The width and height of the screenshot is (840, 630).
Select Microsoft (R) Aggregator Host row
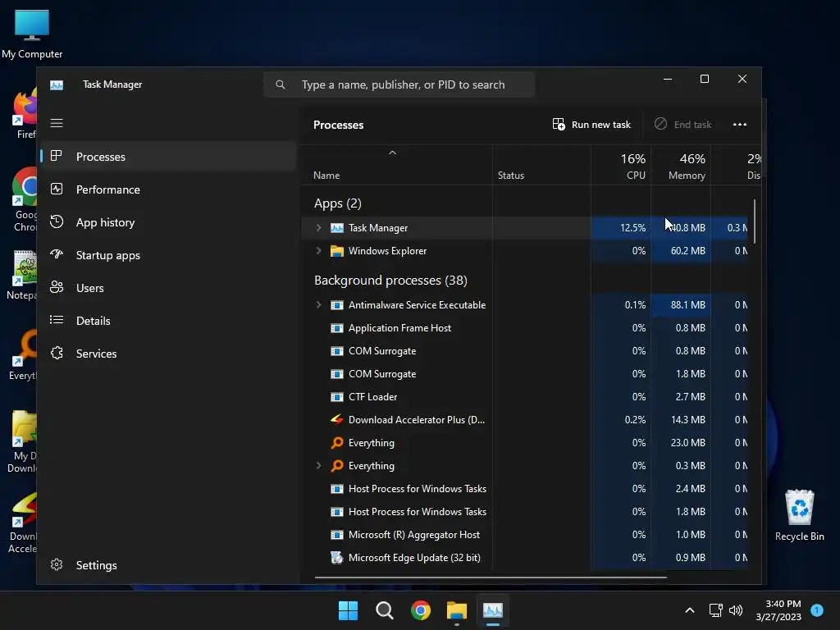[x=524, y=535]
